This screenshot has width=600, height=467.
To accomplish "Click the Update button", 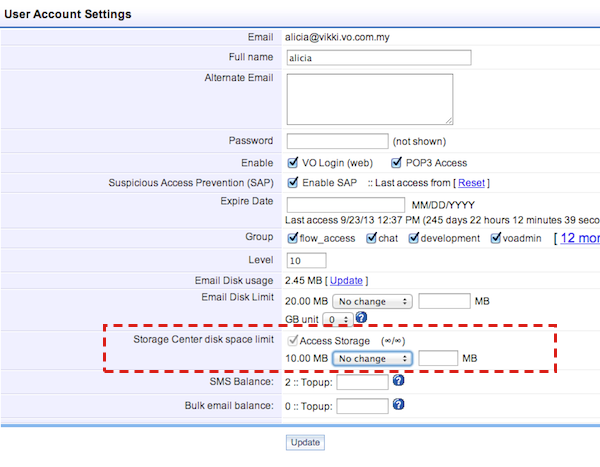I will (x=305, y=442).
